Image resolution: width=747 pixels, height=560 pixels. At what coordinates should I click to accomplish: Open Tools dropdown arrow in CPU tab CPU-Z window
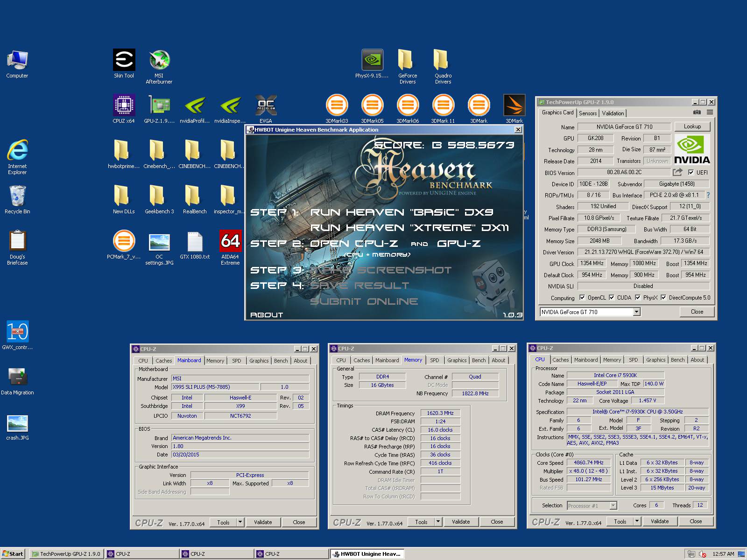pos(637,521)
